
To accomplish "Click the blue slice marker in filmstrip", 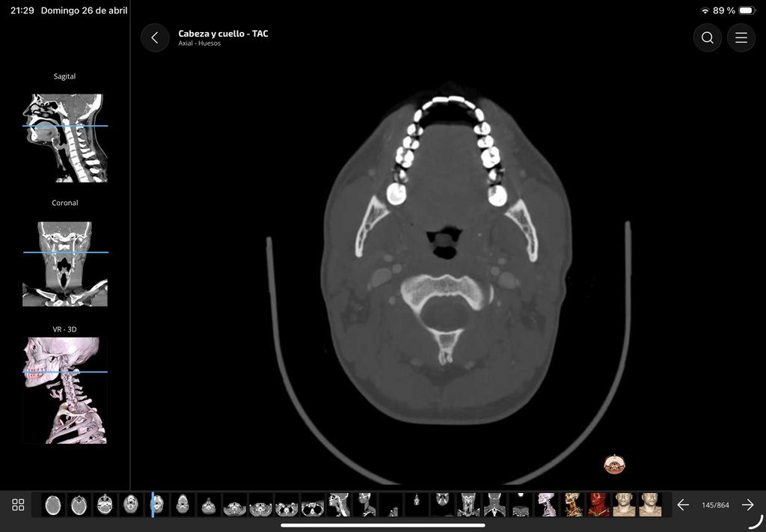I will [x=153, y=504].
